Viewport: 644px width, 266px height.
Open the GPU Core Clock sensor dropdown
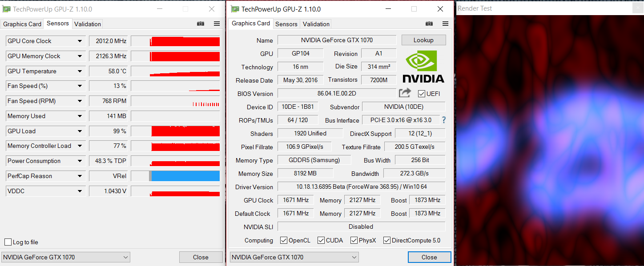pos(80,41)
